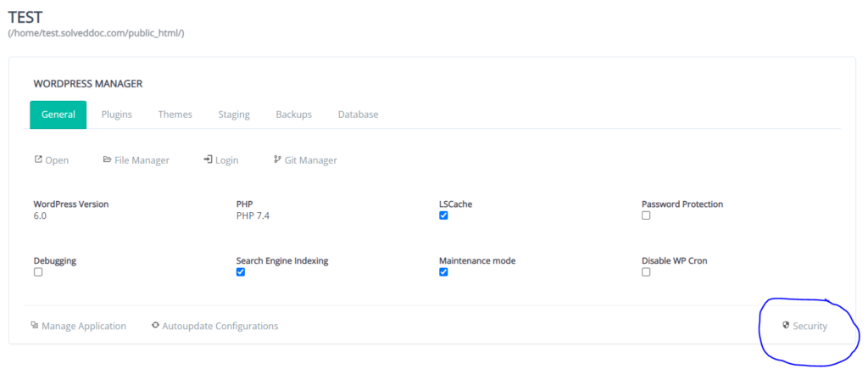Image resolution: width=868 pixels, height=369 pixels.
Task: Check the Disable WP Cron box
Action: [646, 272]
